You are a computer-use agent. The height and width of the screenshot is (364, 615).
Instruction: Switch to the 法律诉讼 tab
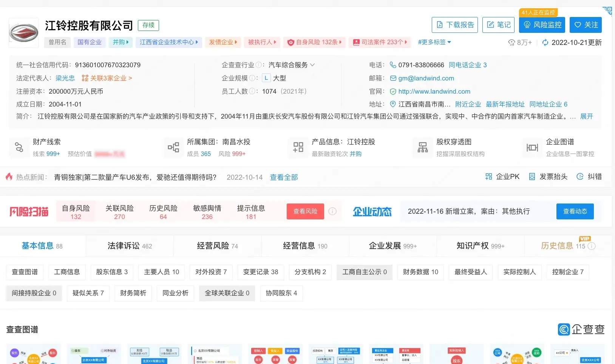(130, 246)
